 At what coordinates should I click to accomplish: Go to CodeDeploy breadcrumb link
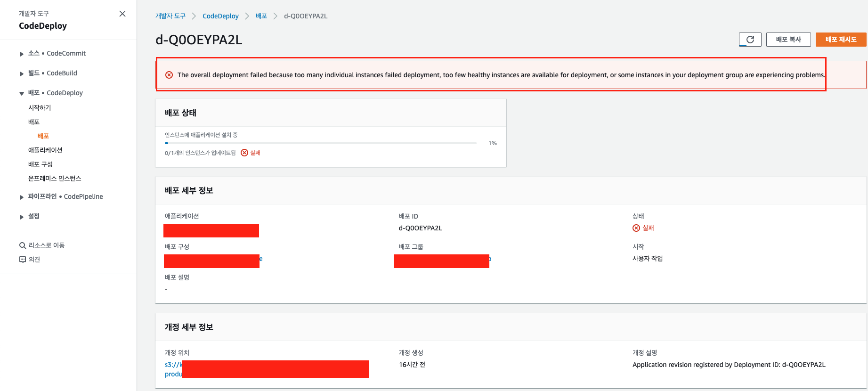click(x=220, y=16)
